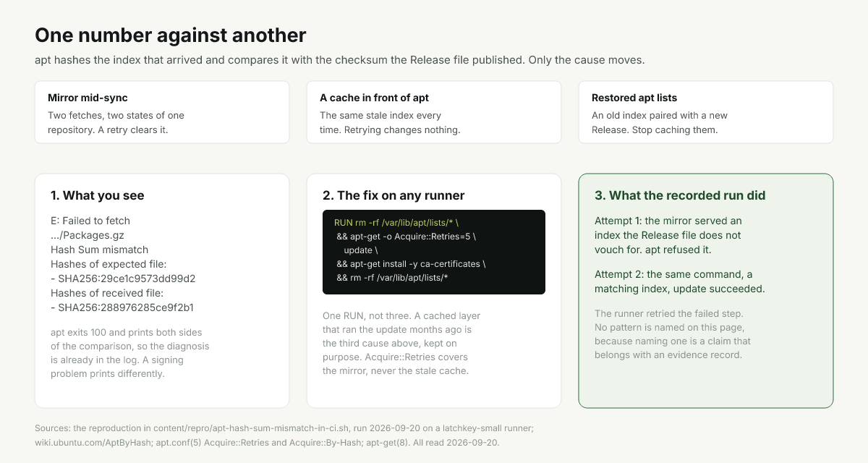868x463 pixels.
Task: Click 'The runner retried the failed step.'
Action: (671, 313)
